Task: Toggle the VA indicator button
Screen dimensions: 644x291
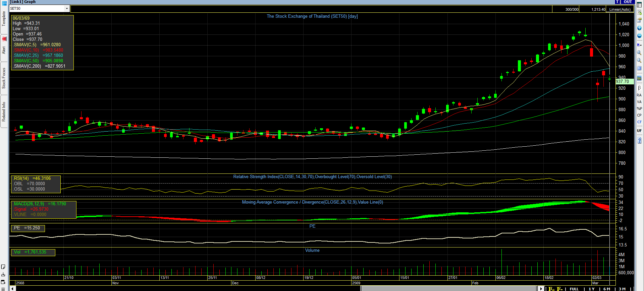Action: 639,102
